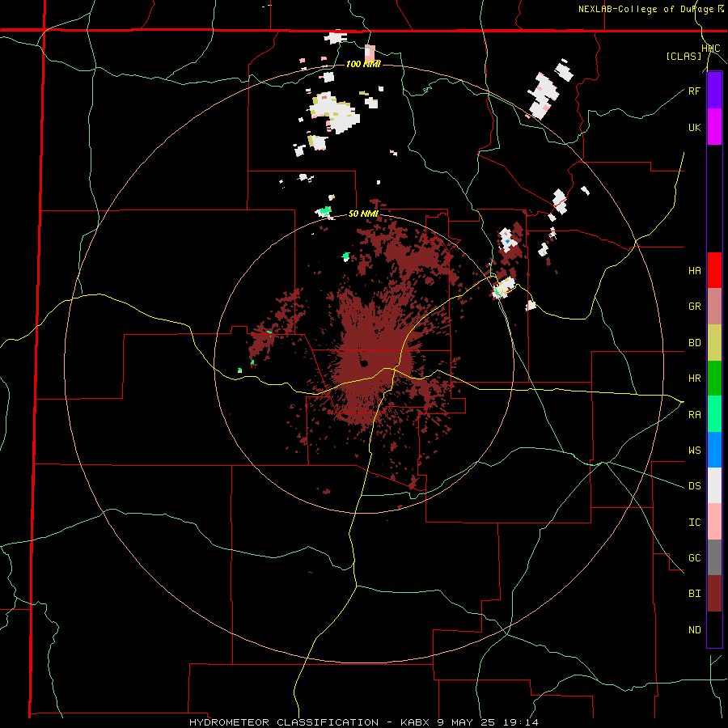The width and height of the screenshot is (728, 728).
Task: Click the HR green legend swatch
Action: (x=714, y=379)
